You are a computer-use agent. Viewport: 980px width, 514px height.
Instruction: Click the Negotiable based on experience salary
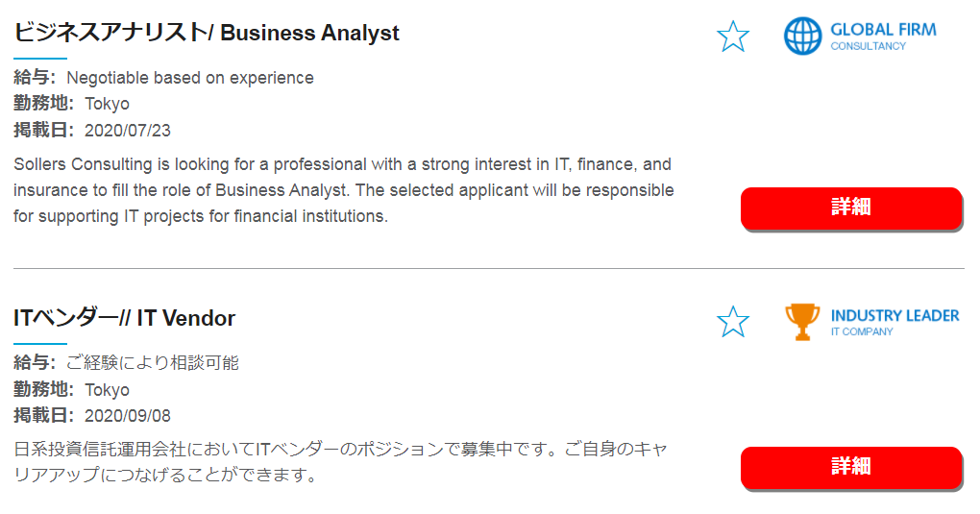pyautogui.click(x=190, y=78)
